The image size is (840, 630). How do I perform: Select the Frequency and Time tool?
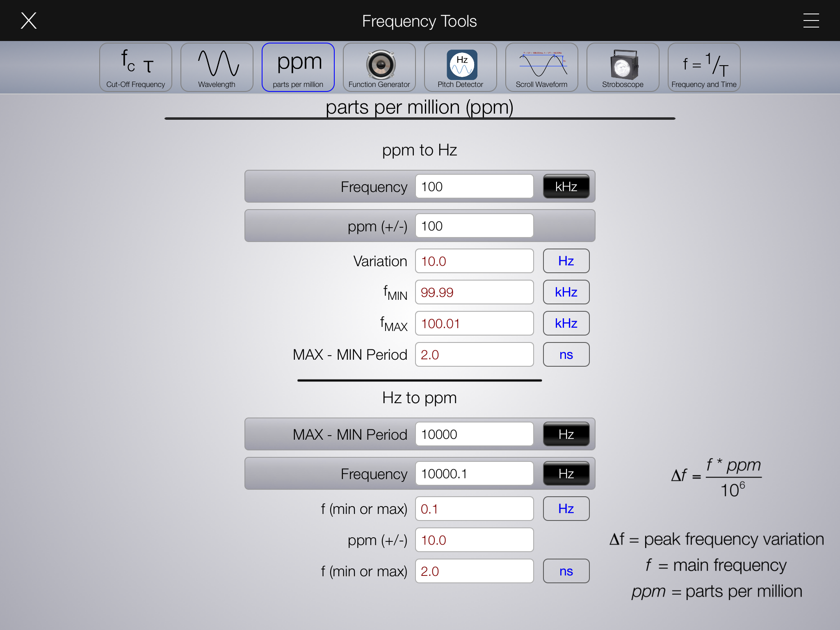point(704,67)
